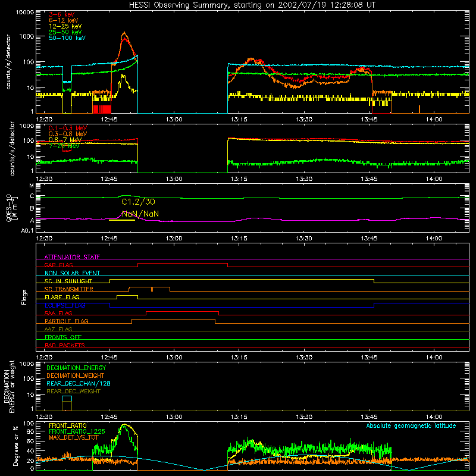Click the 14:00 time tick under the Flags panel
The width and height of the screenshot is (476, 476).
[434, 358]
